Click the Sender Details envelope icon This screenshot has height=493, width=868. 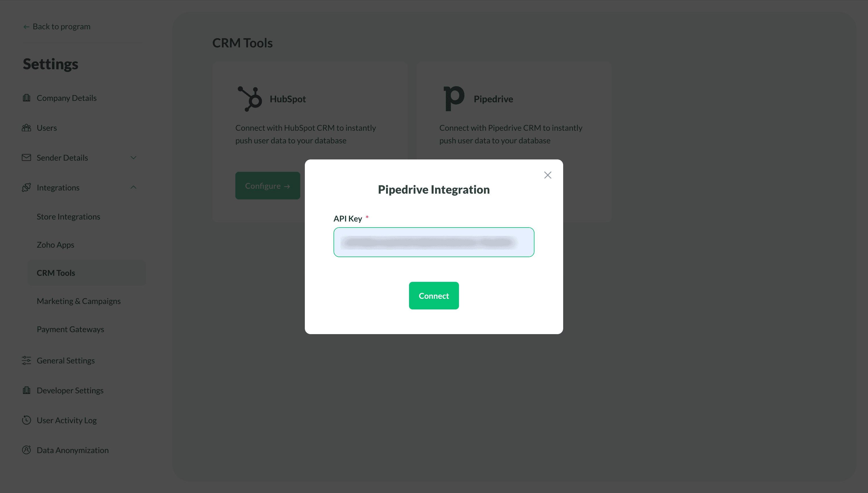26,157
